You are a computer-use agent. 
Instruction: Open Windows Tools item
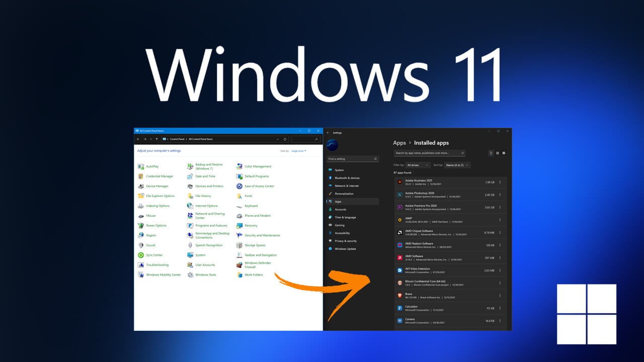tap(202, 275)
